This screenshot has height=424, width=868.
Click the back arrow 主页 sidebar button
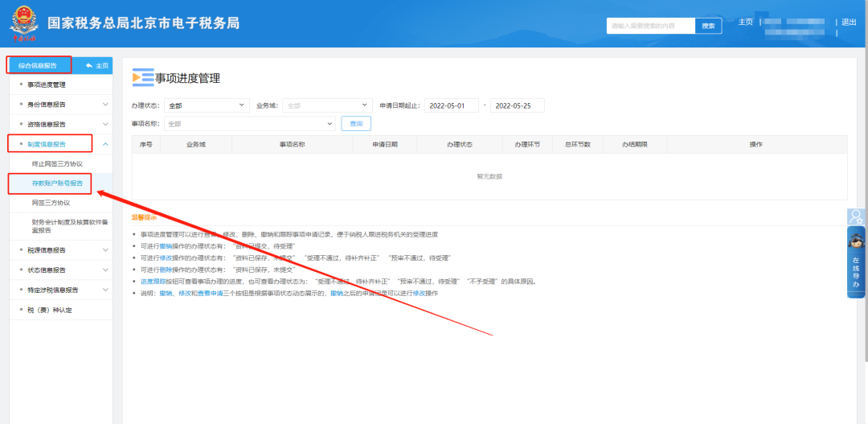97,65
